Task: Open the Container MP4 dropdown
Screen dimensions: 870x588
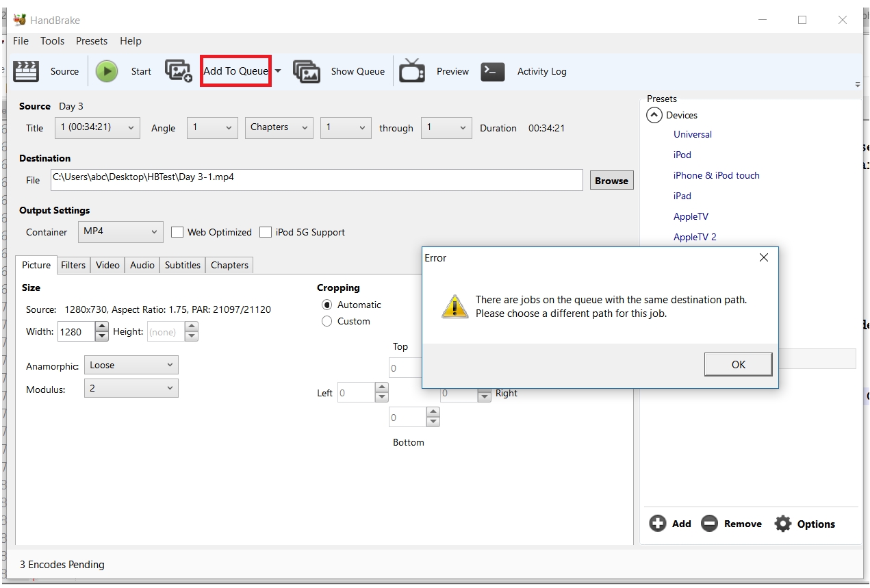Action: click(120, 231)
